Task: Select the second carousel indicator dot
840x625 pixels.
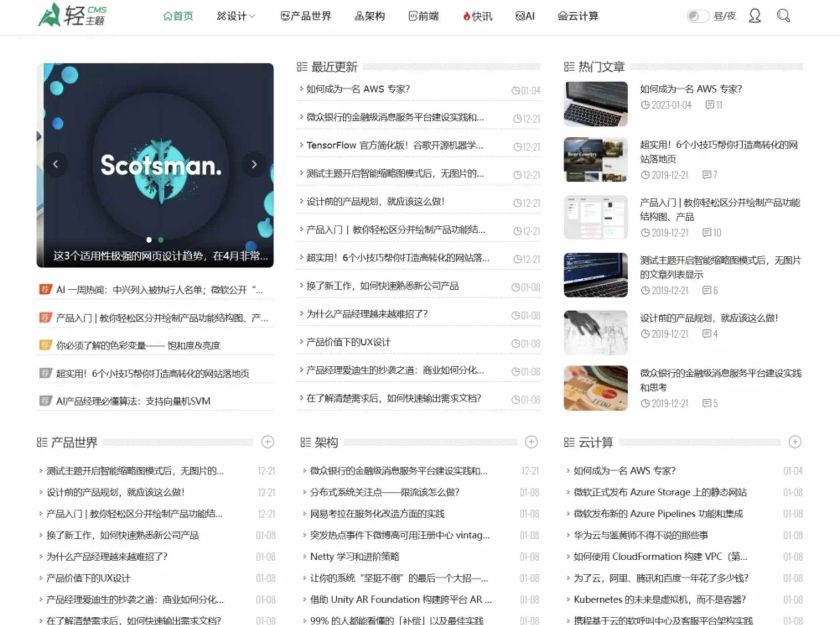Action: click(x=161, y=240)
